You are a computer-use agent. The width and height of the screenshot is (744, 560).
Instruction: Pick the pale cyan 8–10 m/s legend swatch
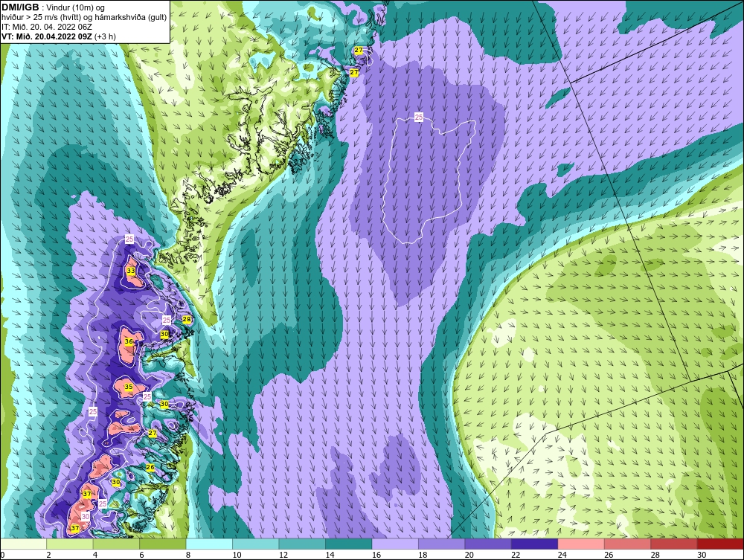[209, 544]
